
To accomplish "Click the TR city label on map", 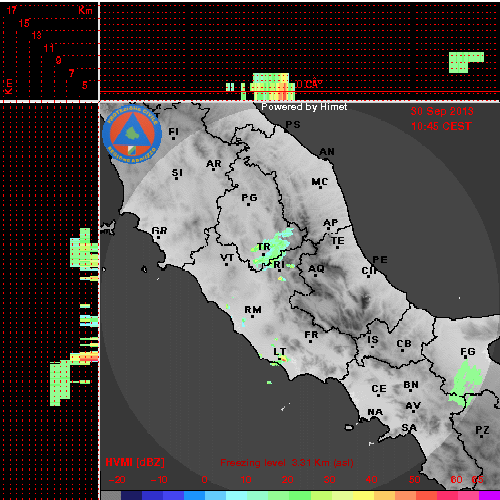I will click(x=264, y=247).
